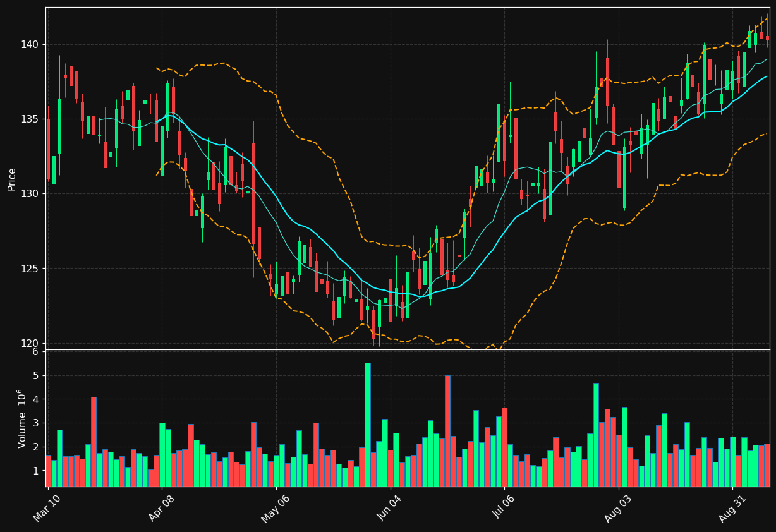Click the Volume 10^6 axis title
Image resolution: width=776 pixels, height=532 pixels.
pyautogui.click(x=23, y=418)
